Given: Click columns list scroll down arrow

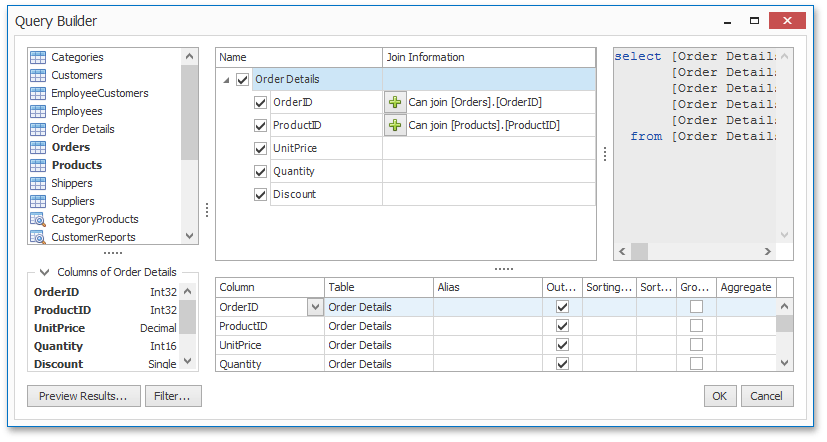Looking at the screenshot, I should [x=188, y=361].
